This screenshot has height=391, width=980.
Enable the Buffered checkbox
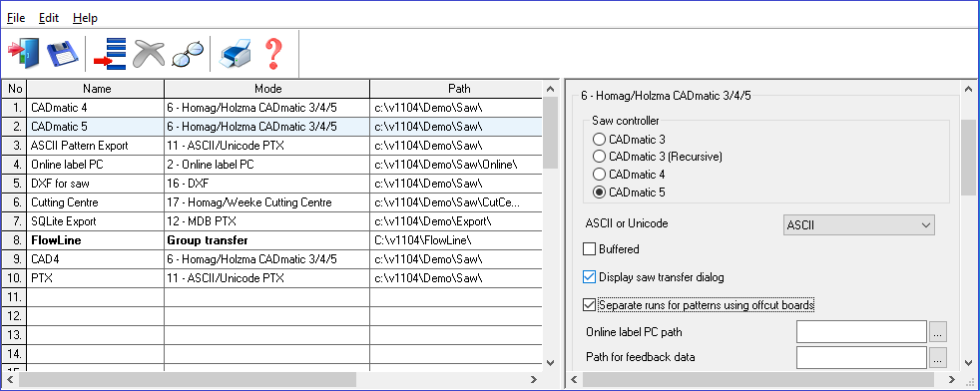pos(589,249)
